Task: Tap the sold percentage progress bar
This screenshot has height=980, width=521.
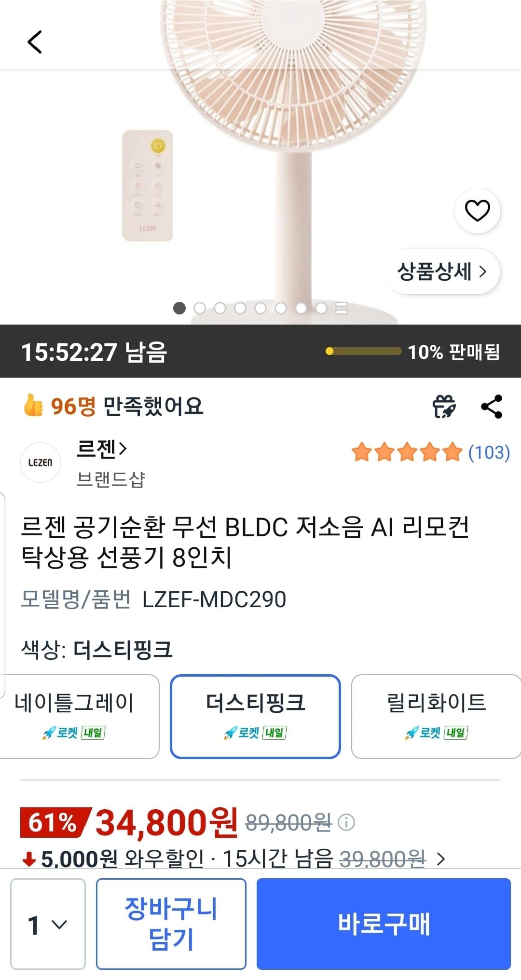Action: pyautogui.click(x=363, y=351)
